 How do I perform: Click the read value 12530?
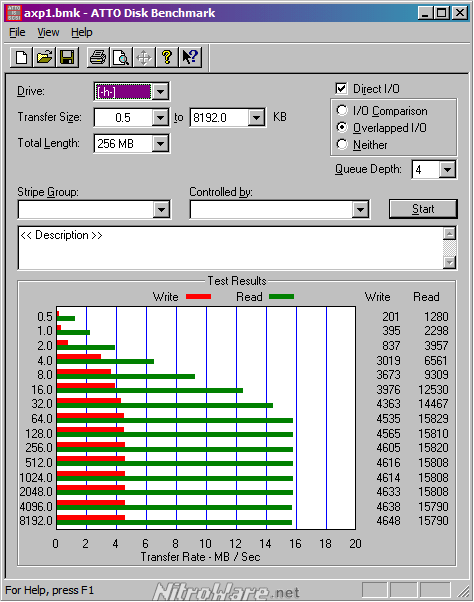(433, 390)
